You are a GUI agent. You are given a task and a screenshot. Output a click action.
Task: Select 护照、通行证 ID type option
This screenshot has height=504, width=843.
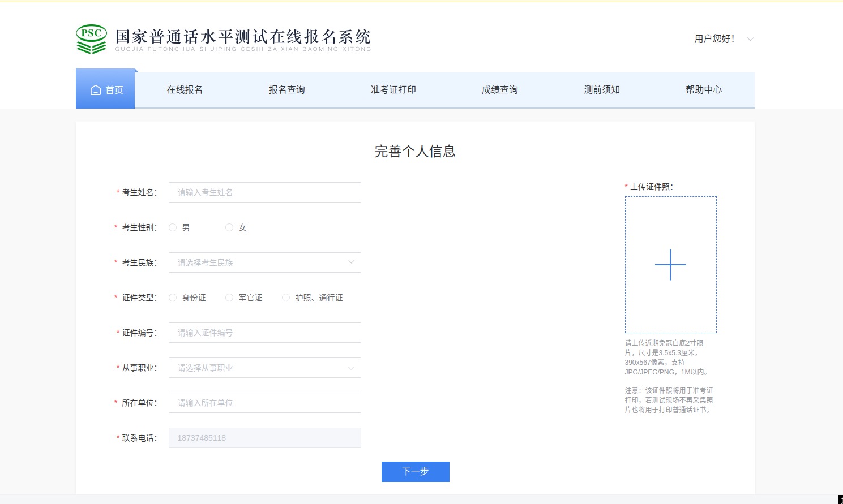pyautogui.click(x=286, y=298)
